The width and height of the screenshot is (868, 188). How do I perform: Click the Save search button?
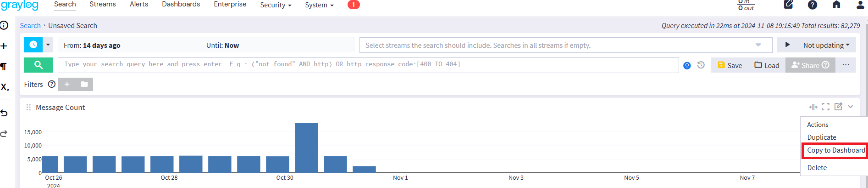pos(730,65)
